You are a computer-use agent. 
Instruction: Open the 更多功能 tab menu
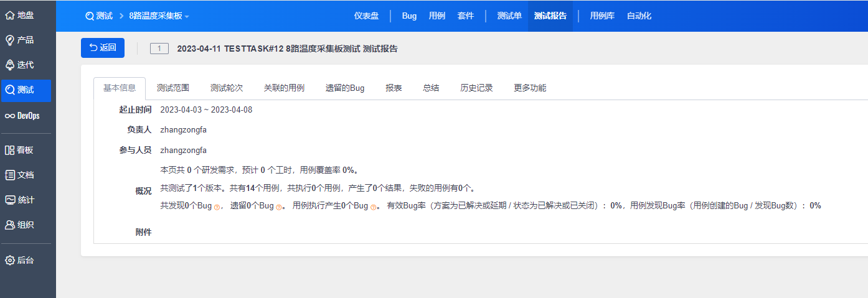point(530,88)
